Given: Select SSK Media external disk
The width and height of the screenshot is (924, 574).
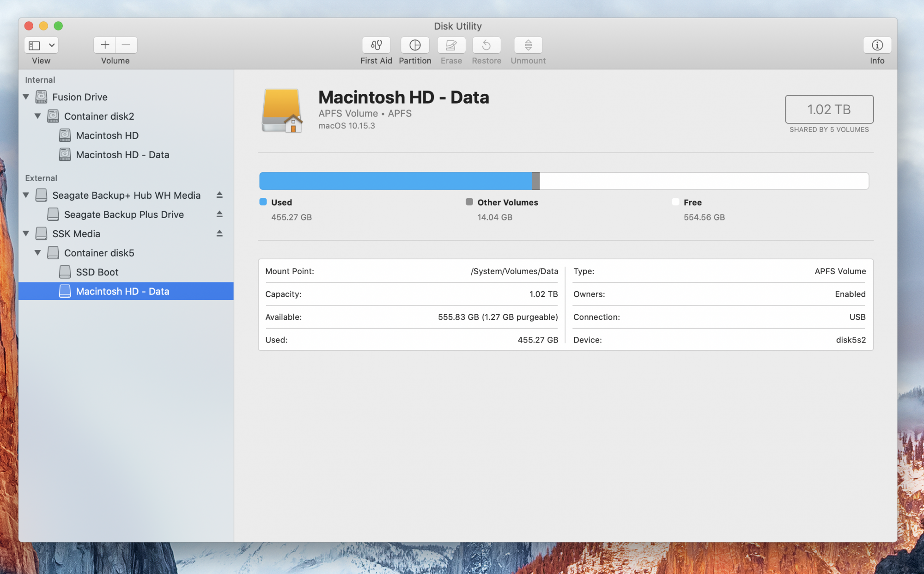Looking at the screenshot, I should (x=126, y=234).
